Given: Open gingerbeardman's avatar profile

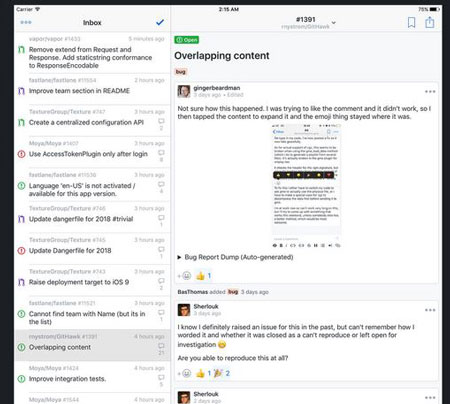Looking at the screenshot, I should point(184,91).
